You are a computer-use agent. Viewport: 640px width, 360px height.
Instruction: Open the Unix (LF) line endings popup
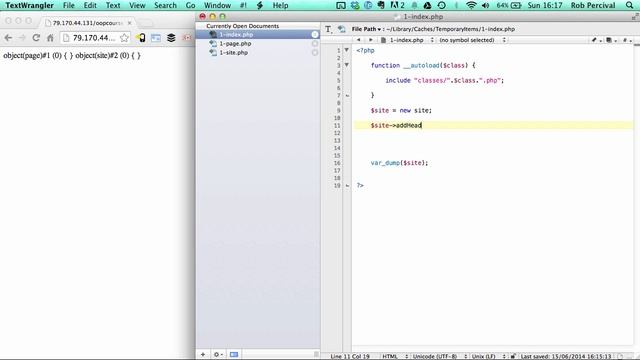488,356
